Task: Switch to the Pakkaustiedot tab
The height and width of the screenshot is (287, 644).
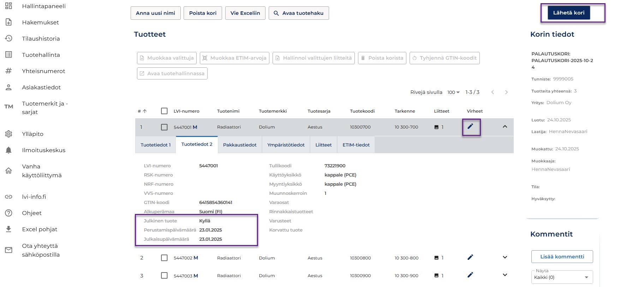Action: (x=240, y=145)
